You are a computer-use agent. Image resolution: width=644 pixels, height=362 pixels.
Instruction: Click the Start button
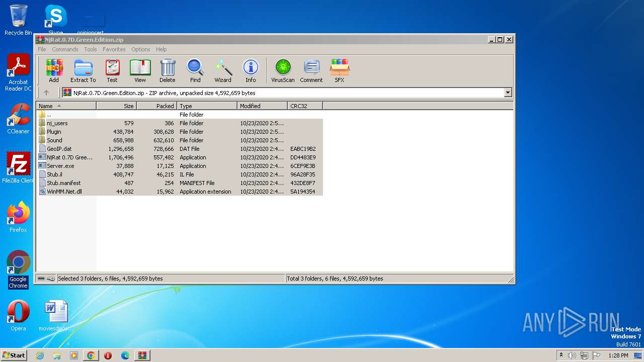(14, 355)
